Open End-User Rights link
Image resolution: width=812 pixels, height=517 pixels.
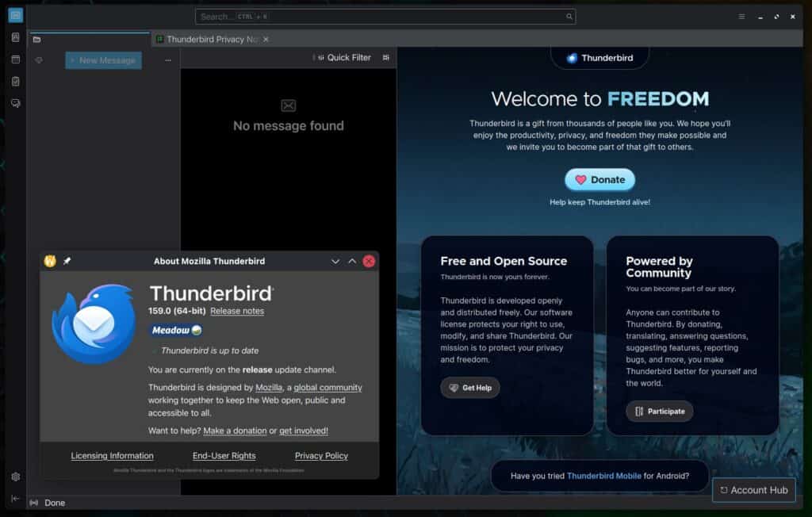[x=224, y=456]
